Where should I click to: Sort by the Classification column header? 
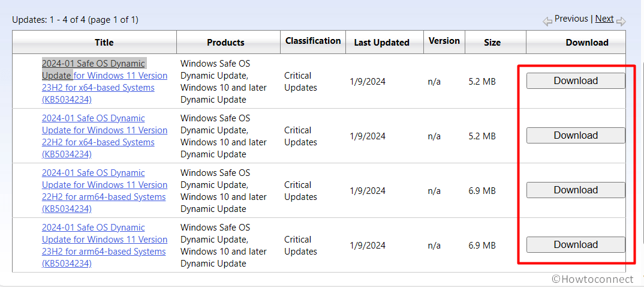[313, 41]
